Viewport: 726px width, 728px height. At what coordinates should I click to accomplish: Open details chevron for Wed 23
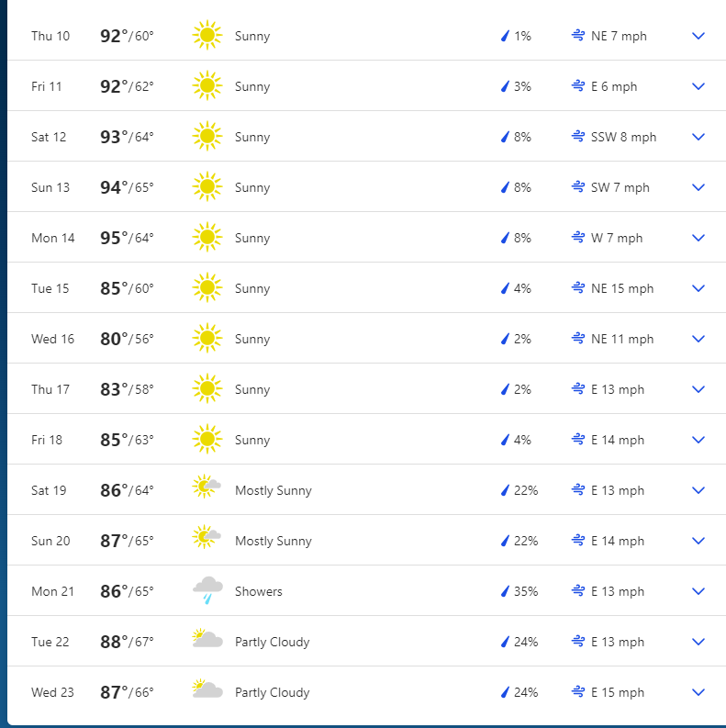pos(698,692)
